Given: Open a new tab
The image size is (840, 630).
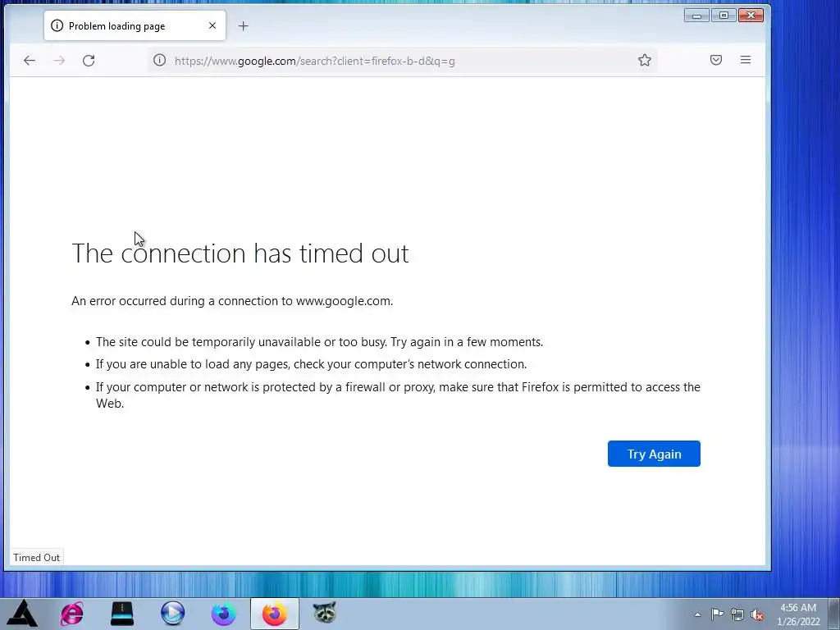Looking at the screenshot, I should click(243, 25).
